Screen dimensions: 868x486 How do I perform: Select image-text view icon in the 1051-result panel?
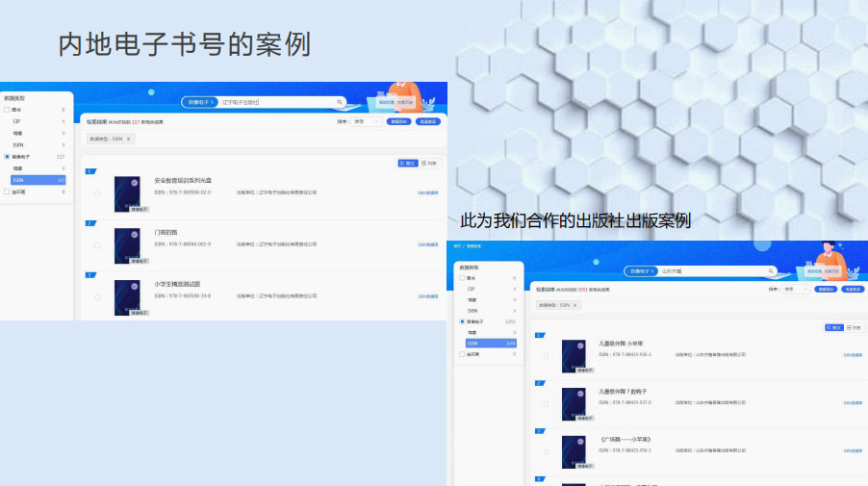pyautogui.click(x=834, y=328)
